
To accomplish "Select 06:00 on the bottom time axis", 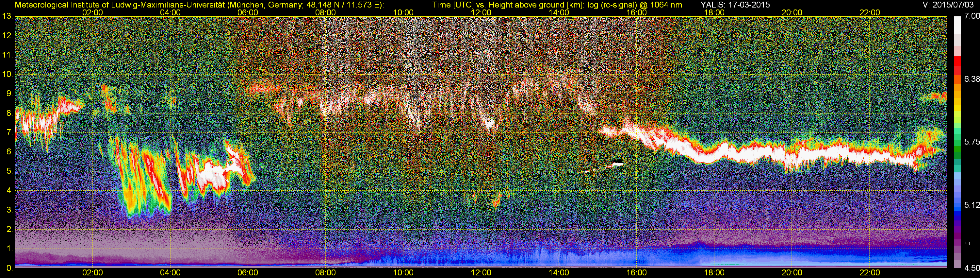I will click(248, 273).
